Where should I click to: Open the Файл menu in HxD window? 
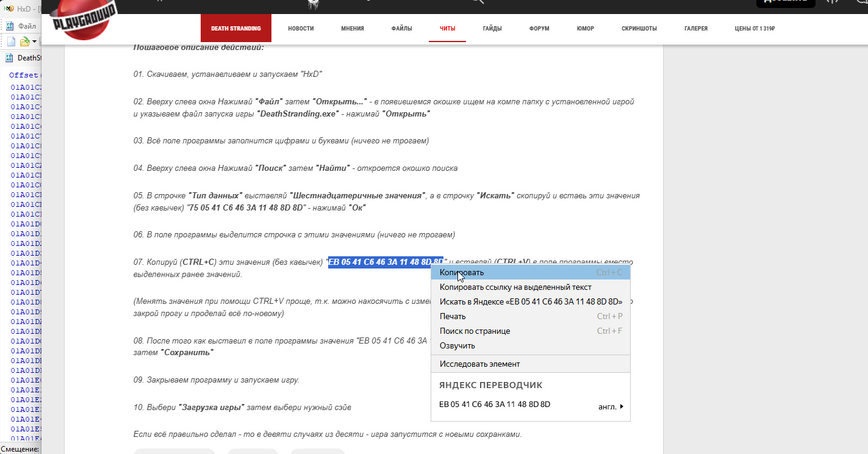coord(27,26)
